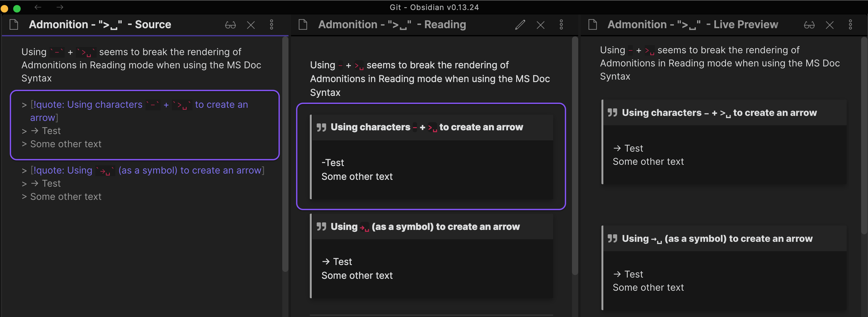Select the Source pane tab header
Viewport: 868px width, 317px height.
coord(100,24)
